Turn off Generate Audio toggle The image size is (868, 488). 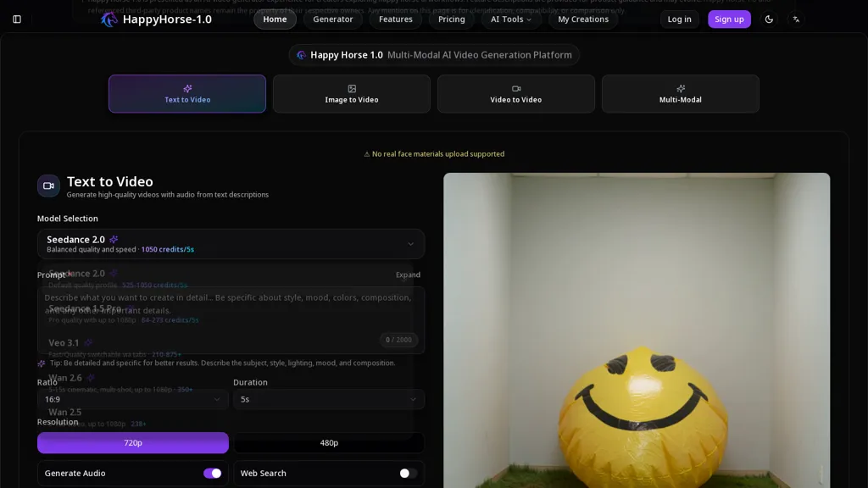pyautogui.click(x=212, y=473)
